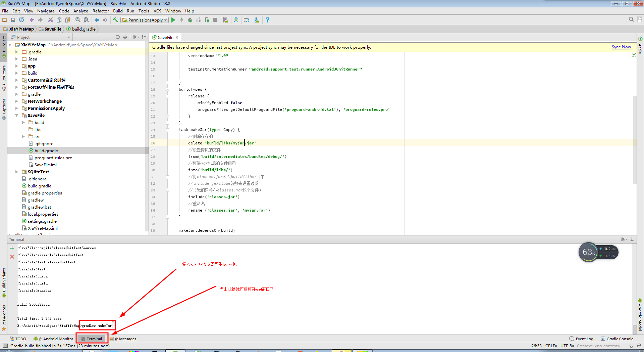The height and width of the screenshot is (352, 644).
Task: Click the Help question mark icon
Action: pyautogui.click(x=267, y=20)
